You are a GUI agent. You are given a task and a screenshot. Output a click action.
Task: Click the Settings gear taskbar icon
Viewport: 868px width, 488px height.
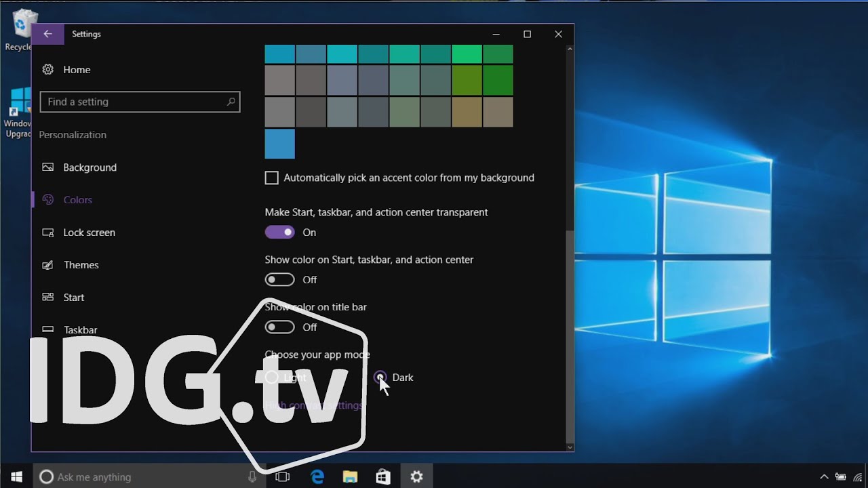[416, 476]
